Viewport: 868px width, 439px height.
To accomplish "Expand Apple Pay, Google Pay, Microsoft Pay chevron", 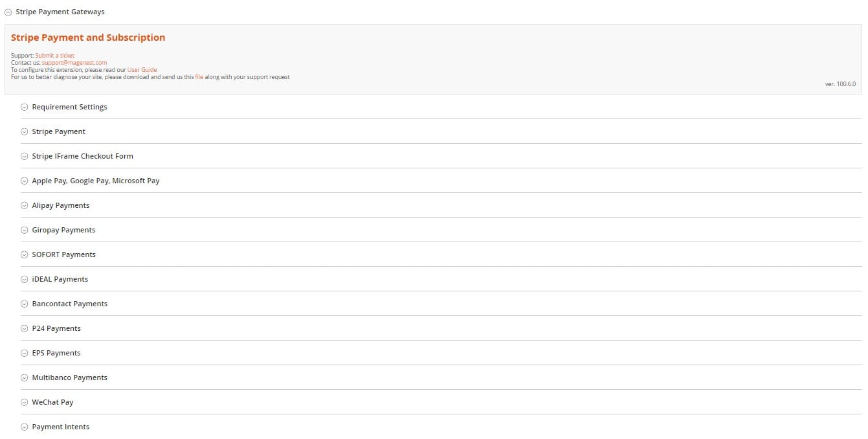I will point(25,181).
